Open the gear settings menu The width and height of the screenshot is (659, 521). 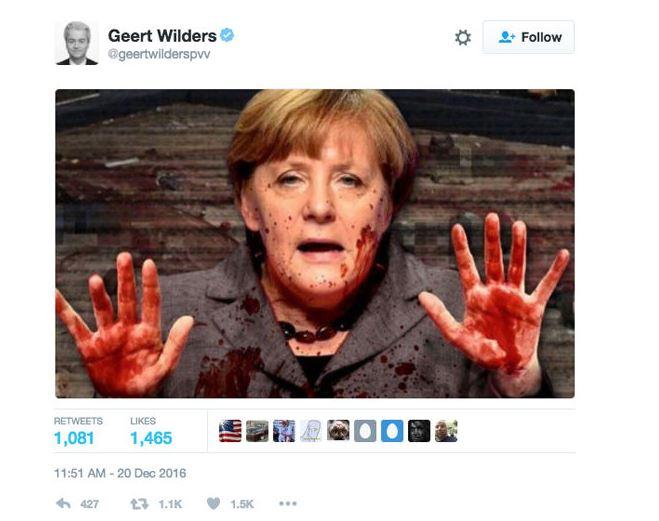coord(463,37)
